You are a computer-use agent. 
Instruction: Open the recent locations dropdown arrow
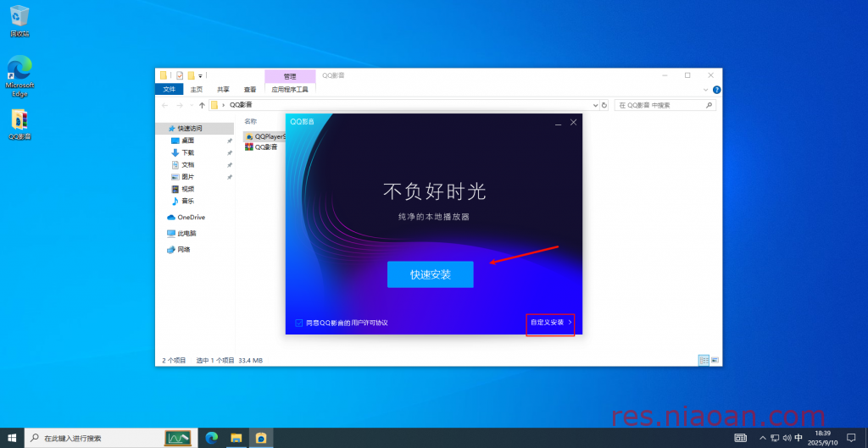[192, 105]
